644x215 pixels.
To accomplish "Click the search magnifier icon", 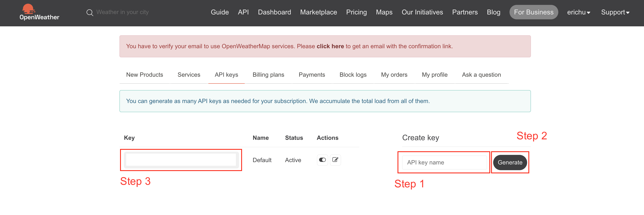I will click(x=90, y=13).
